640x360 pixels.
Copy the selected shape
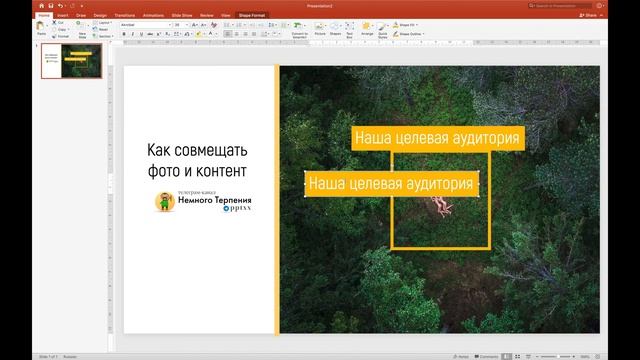[x=60, y=29]
